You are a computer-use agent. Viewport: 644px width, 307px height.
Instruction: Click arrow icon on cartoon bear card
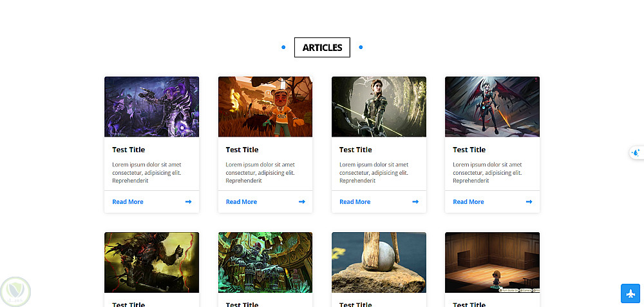(x=302, y=202)
